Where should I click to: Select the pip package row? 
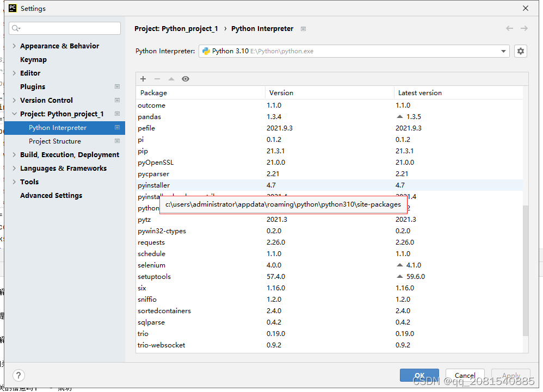point(329,151)
